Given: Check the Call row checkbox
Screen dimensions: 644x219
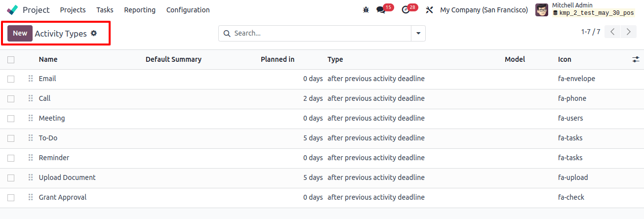Looking at the screenshot, I should [x=11, y=99].
